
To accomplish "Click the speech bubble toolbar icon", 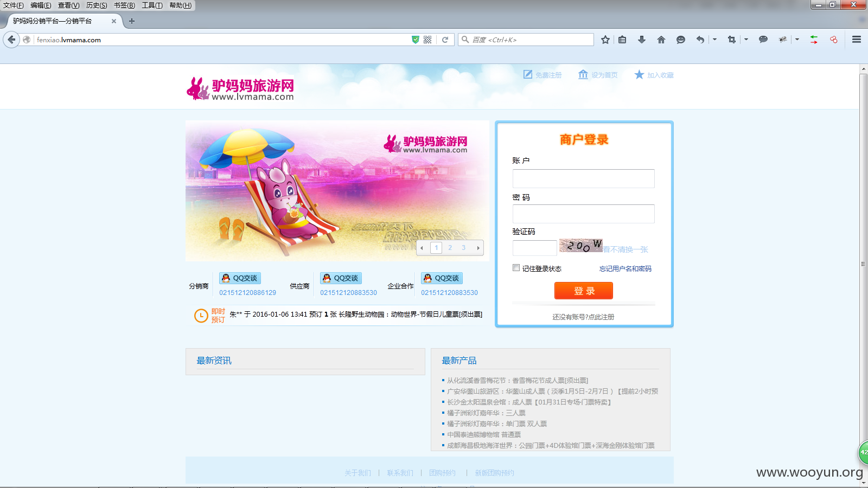I will coord(763,40).
